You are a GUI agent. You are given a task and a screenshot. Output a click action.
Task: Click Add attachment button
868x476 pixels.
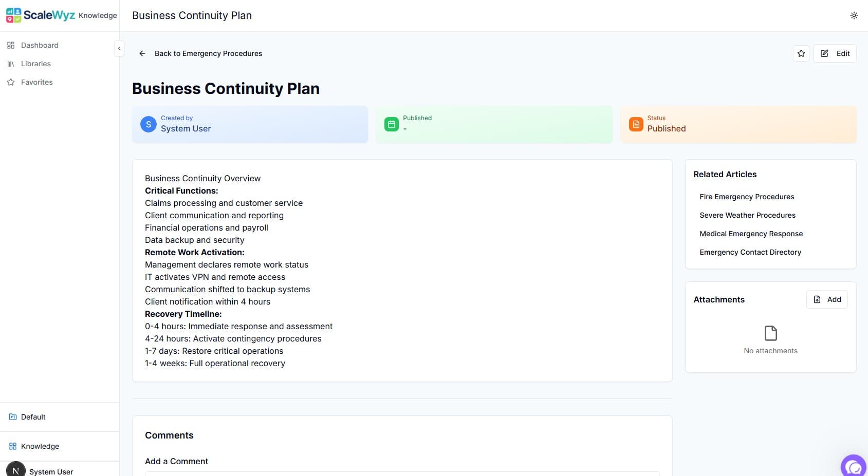[827, 299]
